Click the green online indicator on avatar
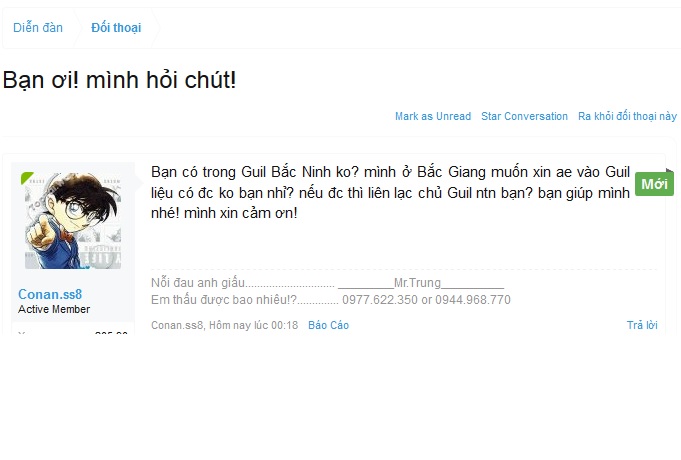The image size is (681, 460). click(x=26, y=177)
